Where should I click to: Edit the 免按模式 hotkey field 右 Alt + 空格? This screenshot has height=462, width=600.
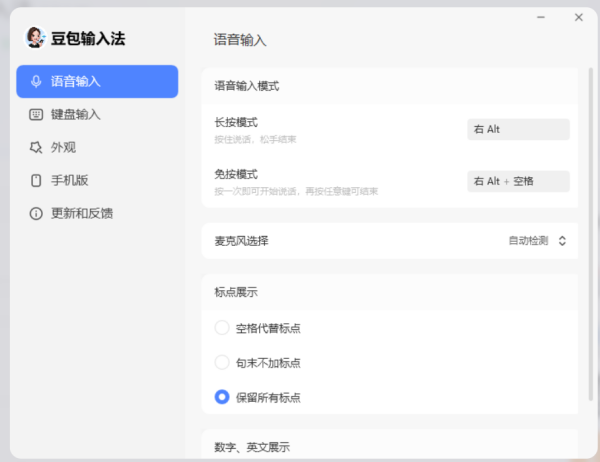[x=518, y=181]
